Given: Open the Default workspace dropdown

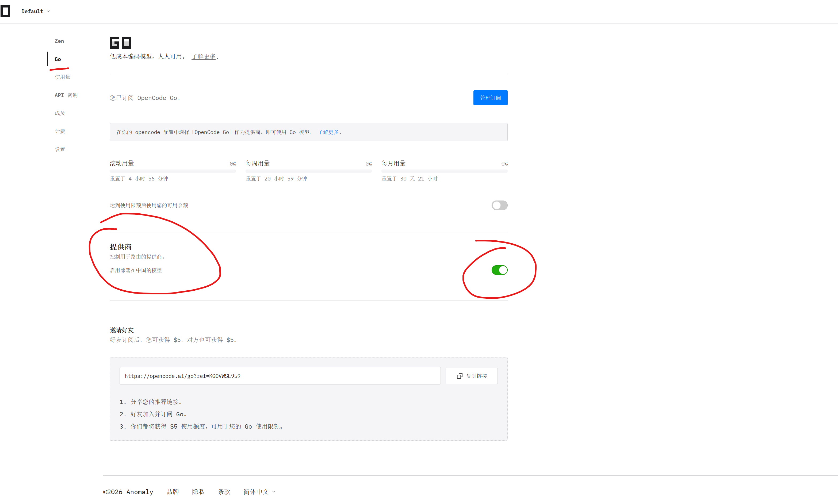Looking at the screenshot, I should (x=35, y=11).
